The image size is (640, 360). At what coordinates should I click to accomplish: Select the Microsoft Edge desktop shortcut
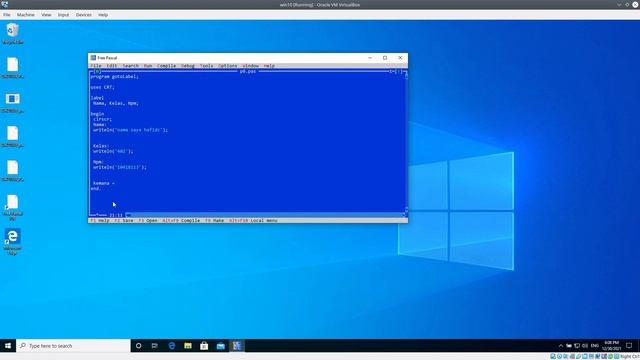pyautogui.click(x=13, y=242)
